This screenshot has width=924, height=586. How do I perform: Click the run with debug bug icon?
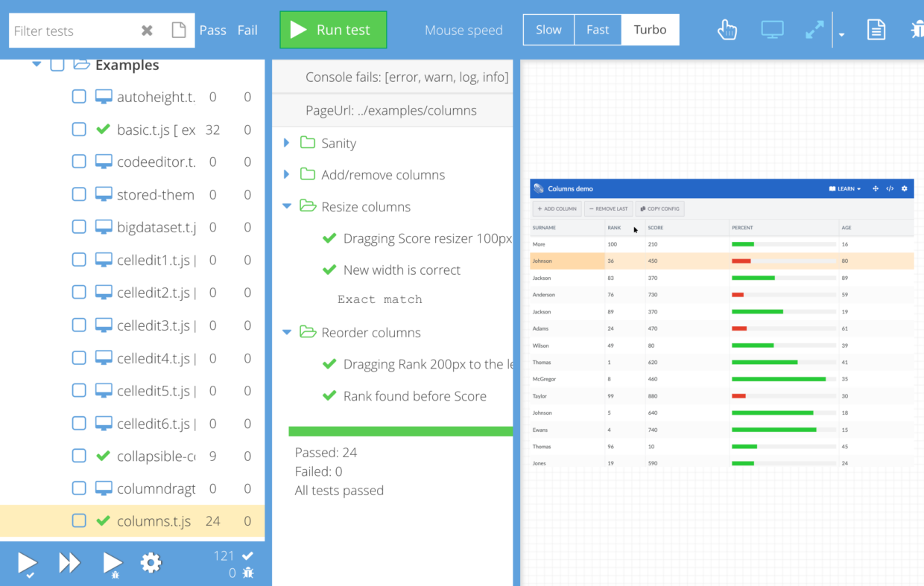[113, 564]
